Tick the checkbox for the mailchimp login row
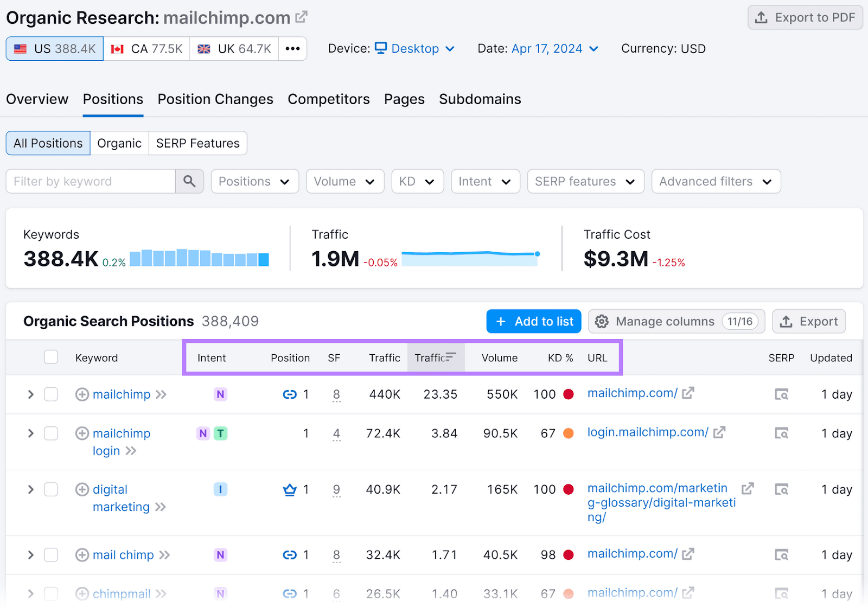The image size is (868, 607). (x=51, y=433)
